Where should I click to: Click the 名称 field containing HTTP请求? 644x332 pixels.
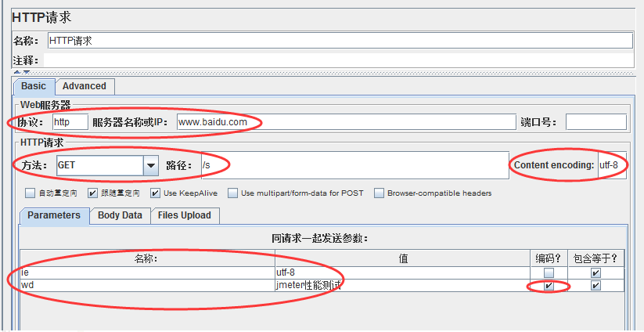pyautogui.click(x=340, y=41)
